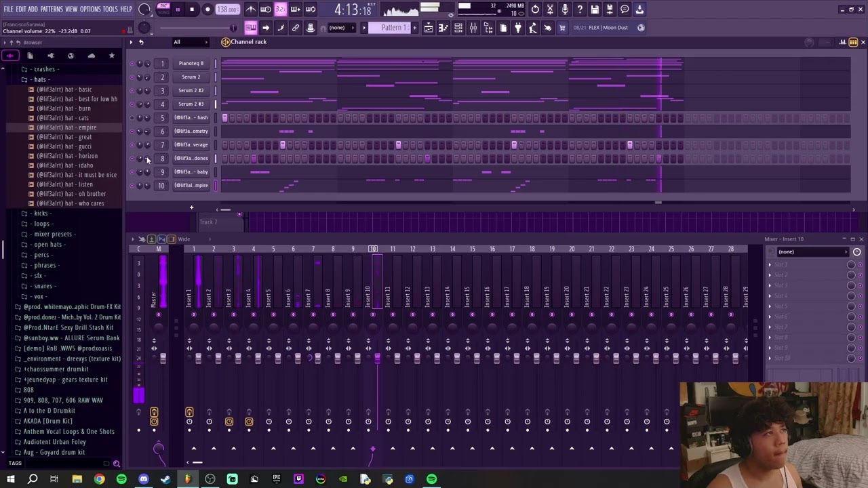Open the help question mark icon

(x=580, y=9)
